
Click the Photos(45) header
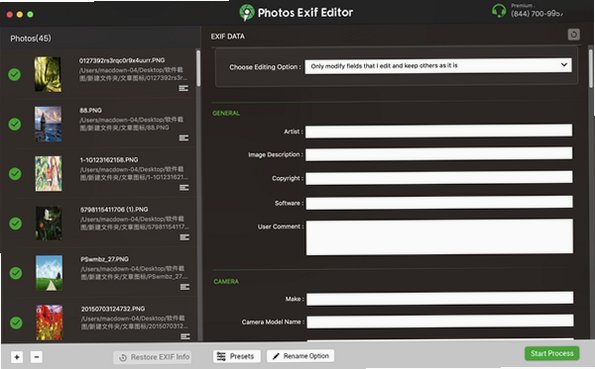31,38
